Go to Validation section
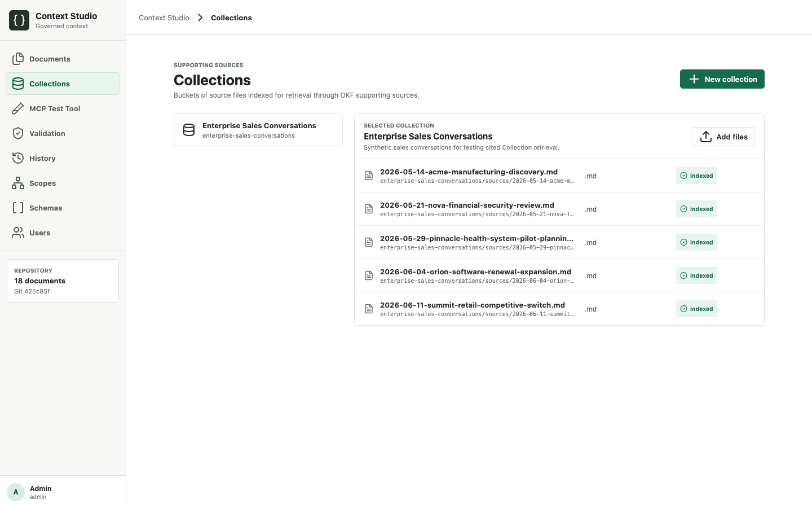The image size is (812, 508). tap(63, 133)
